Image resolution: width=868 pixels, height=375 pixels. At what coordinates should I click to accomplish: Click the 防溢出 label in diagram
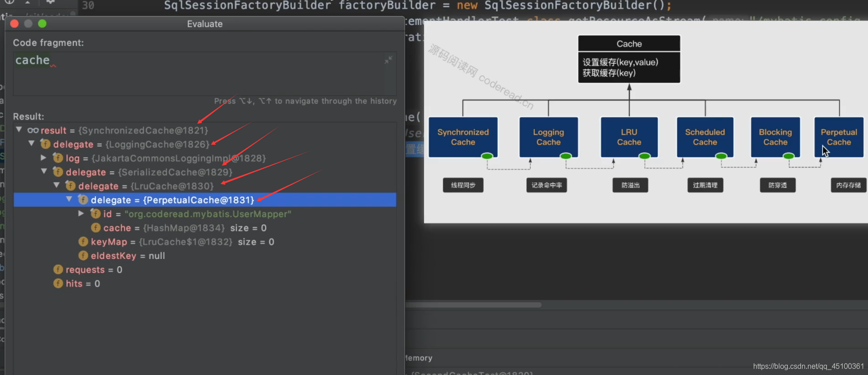point(630,185)
